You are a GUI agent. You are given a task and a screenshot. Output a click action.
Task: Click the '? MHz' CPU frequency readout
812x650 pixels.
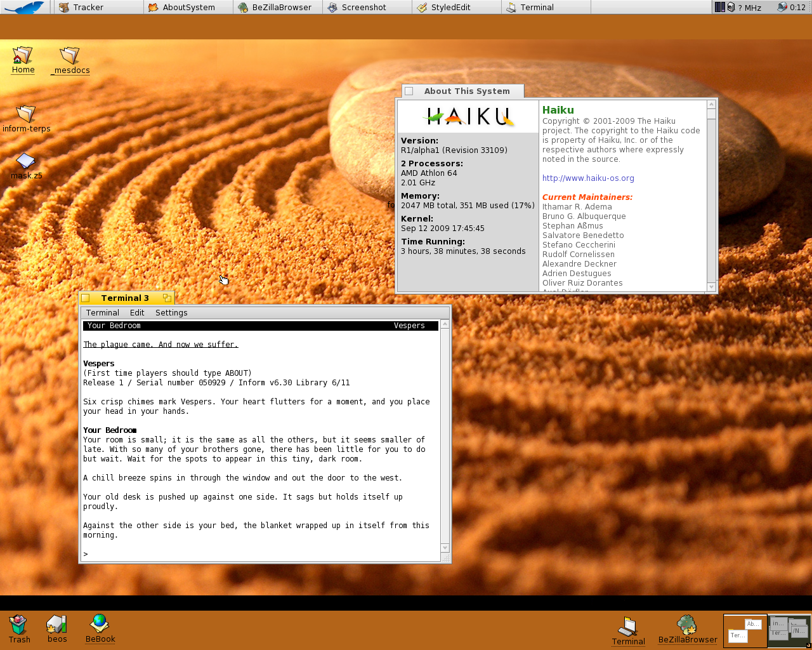tap(750, 8)
